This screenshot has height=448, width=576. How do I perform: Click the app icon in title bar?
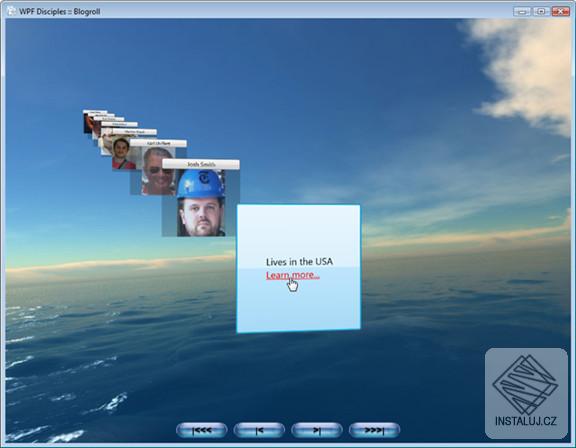tap(12, 11)
